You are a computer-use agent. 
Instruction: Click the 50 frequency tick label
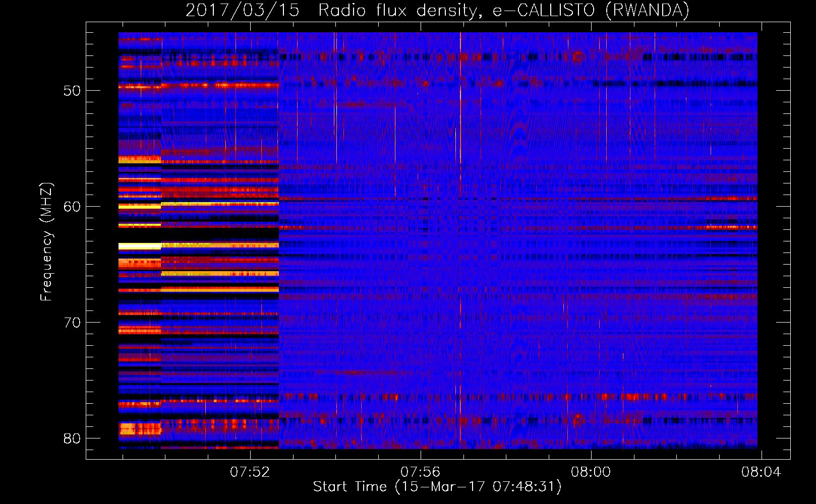coord(72,91)
